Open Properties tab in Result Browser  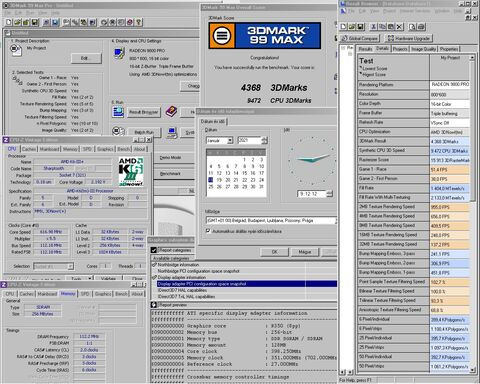[x=449, y=49]
